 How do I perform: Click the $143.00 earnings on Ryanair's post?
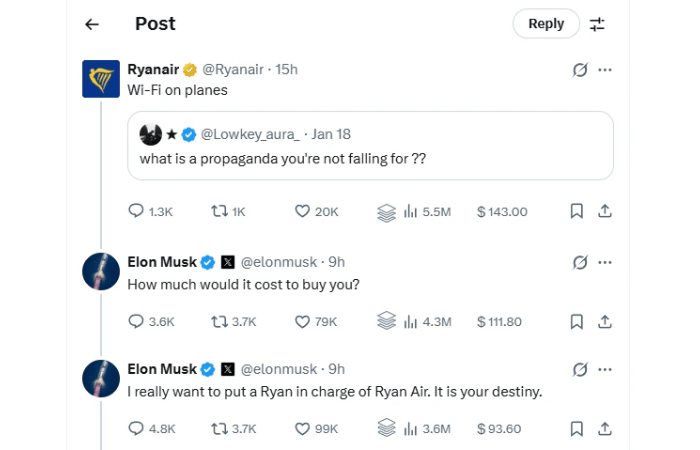point(502,212)
